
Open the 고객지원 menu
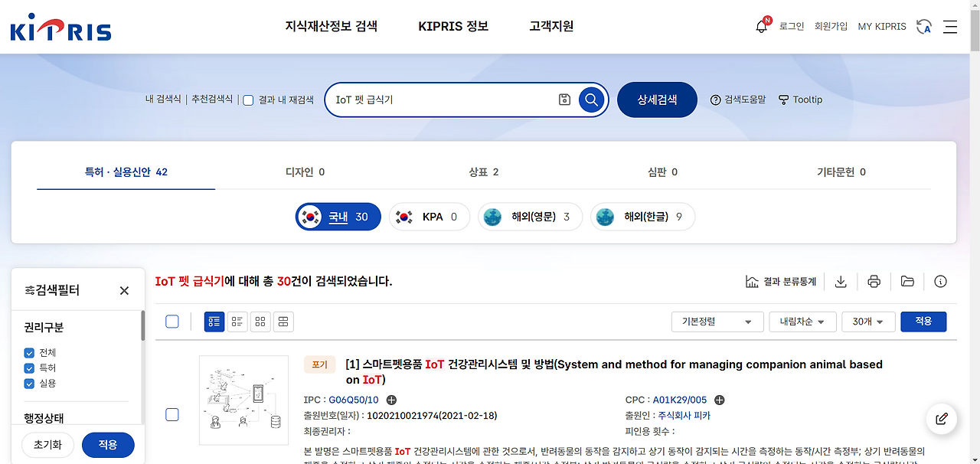(550, 25)
